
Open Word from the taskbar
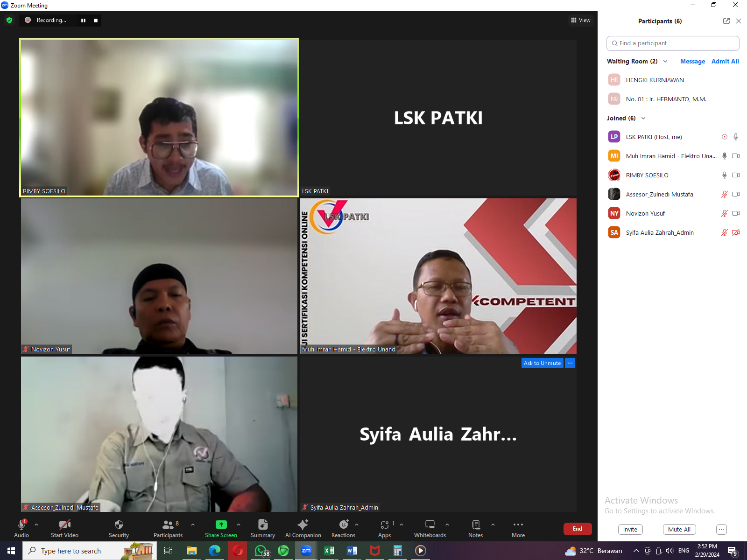tap(352, 551)
